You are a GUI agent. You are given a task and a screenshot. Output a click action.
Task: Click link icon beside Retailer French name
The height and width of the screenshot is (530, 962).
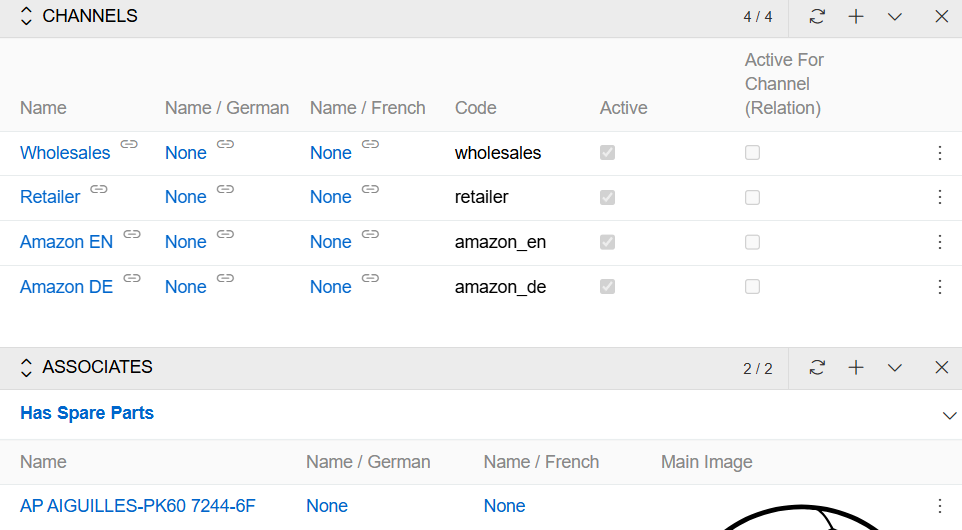(370, 189)
